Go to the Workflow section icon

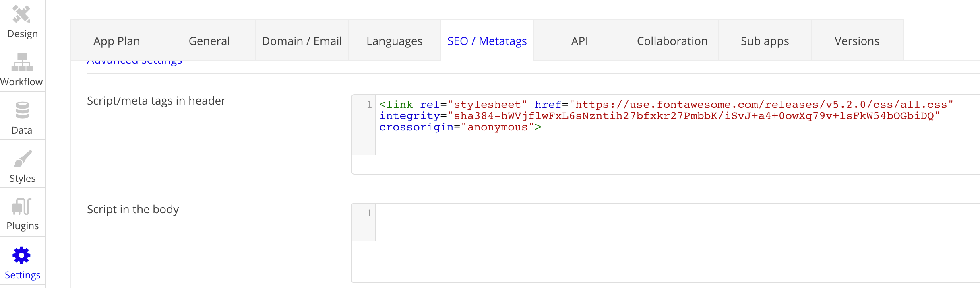[x=22, y=62]
